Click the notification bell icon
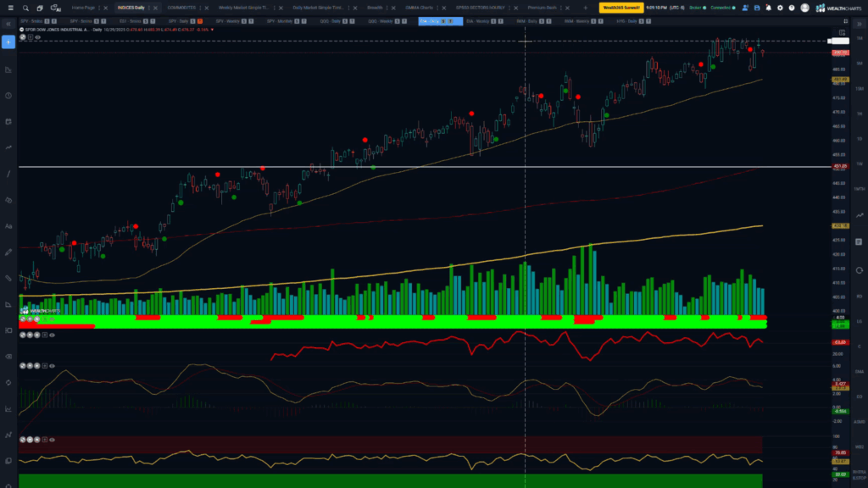The height and width of the screenshot is (488, 868). pyautogui.click(x=768, y=8)
